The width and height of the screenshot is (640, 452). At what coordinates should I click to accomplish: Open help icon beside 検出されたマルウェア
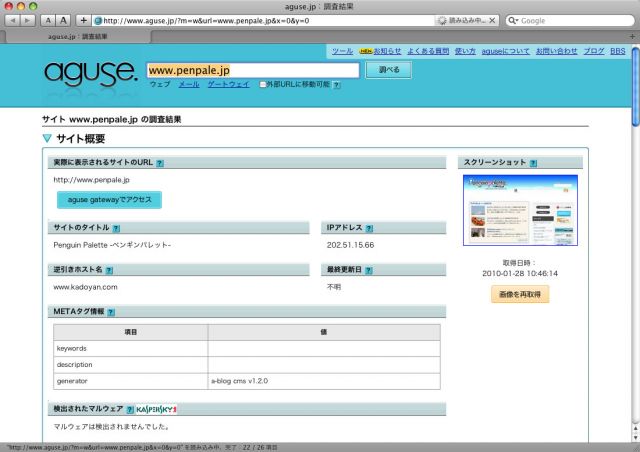click(x=130, y=409)
